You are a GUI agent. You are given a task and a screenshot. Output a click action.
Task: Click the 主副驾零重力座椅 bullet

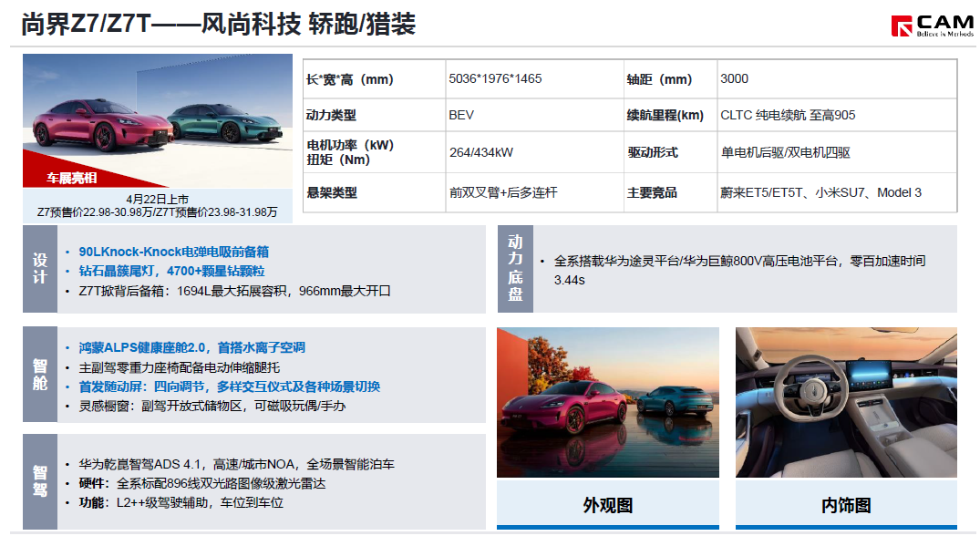click(x=179, y=367)
